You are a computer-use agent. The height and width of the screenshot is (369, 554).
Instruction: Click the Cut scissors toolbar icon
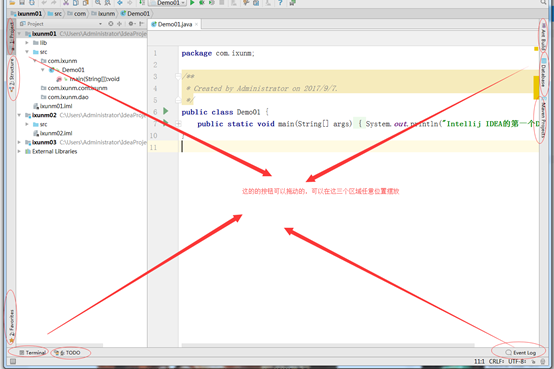(x=66, y=2)
